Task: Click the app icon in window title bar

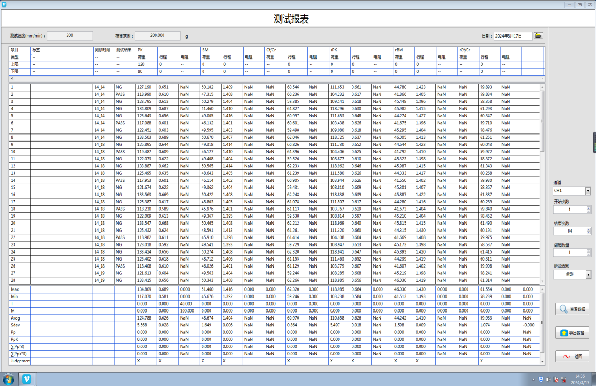Action: tap(4, 5)
